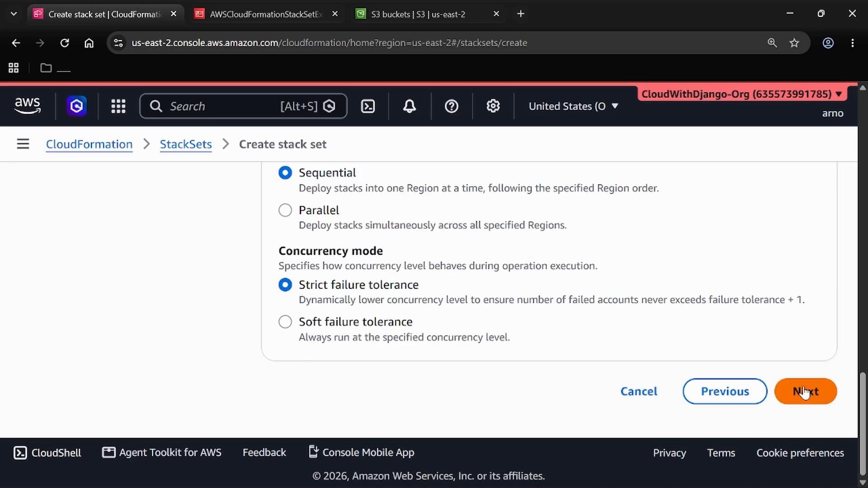The height and width of the screenshot is (488, 868).
Task: Switch to the S3 buckets tab
Action: point(418,14)
